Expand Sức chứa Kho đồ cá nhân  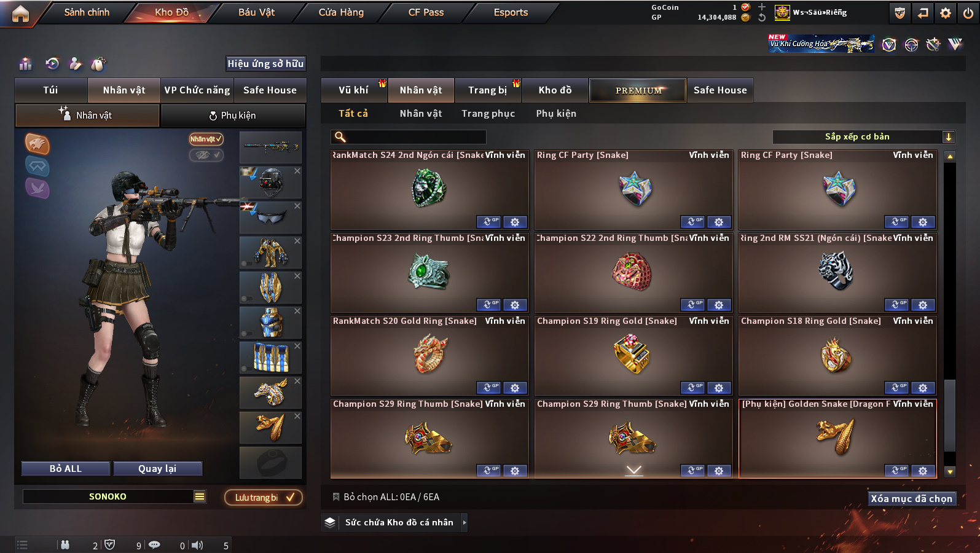[465, 522]
